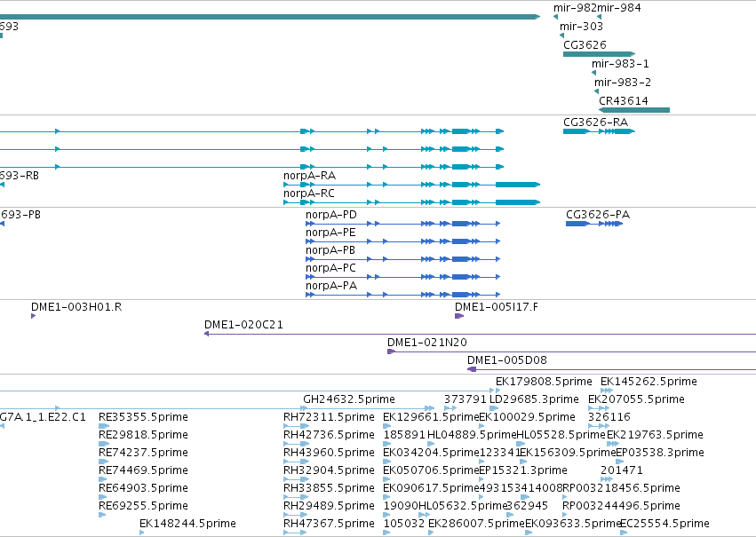This screenshot has height=537, width=756.
Task: Click the mir-983-2 gene label
Action: pyautogui.click(x=623, y=83)
